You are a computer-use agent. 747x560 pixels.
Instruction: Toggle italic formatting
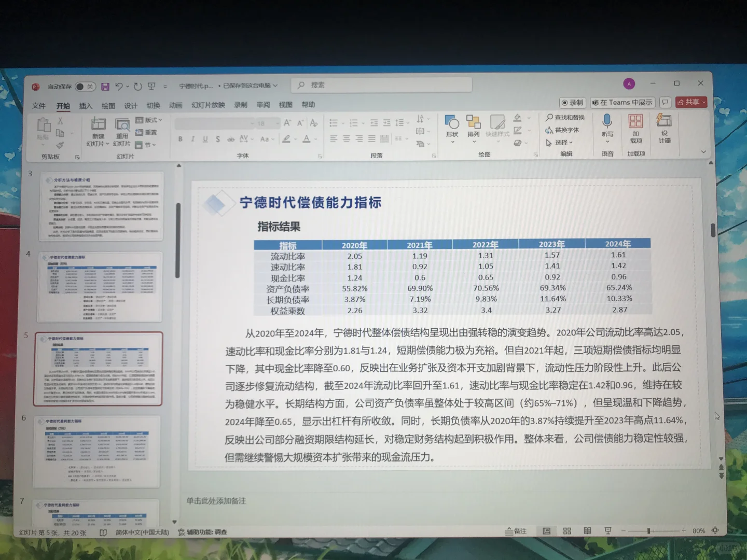click(x=192, y=139)
